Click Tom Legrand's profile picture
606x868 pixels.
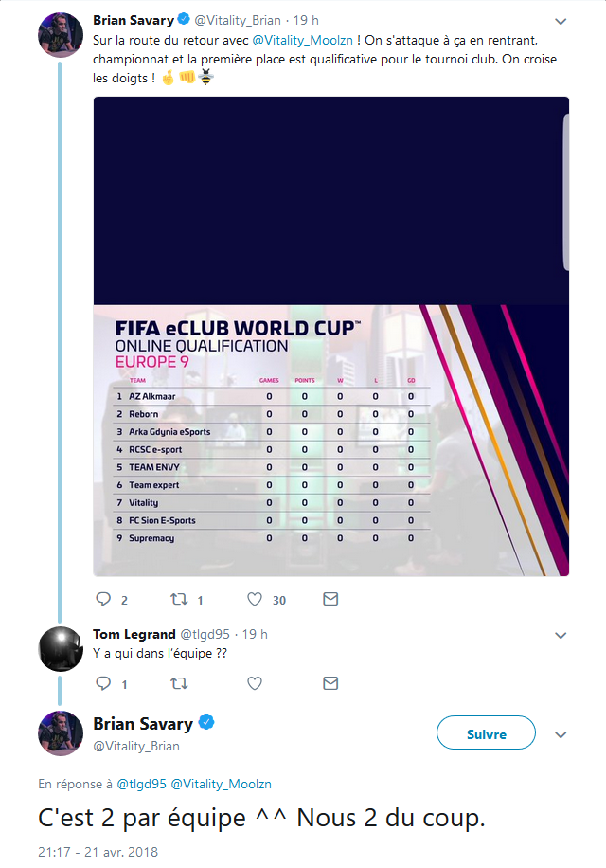(x=61, y=648)
